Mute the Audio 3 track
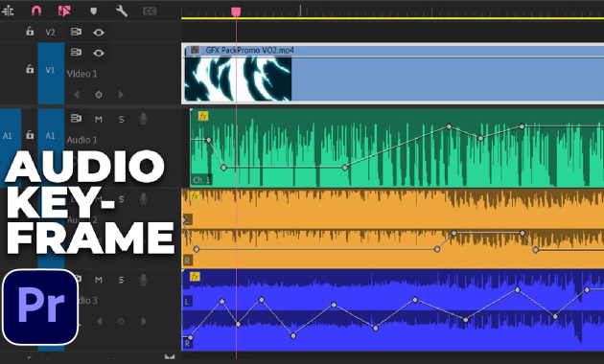 coord(98,280)
